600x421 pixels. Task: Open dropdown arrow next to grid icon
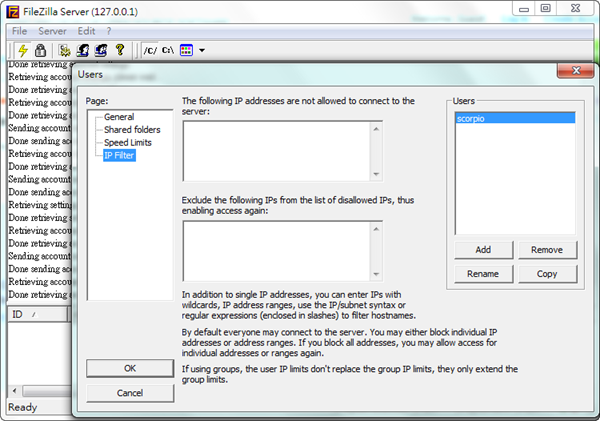[x=202, y=50]
